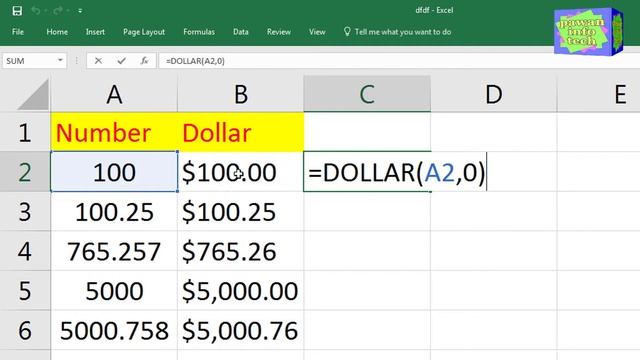Image resolution: width=640 pixels, height=360 pixels.
Task: Click the Save icon in the quick access toolbar
Action: (17, 10)
